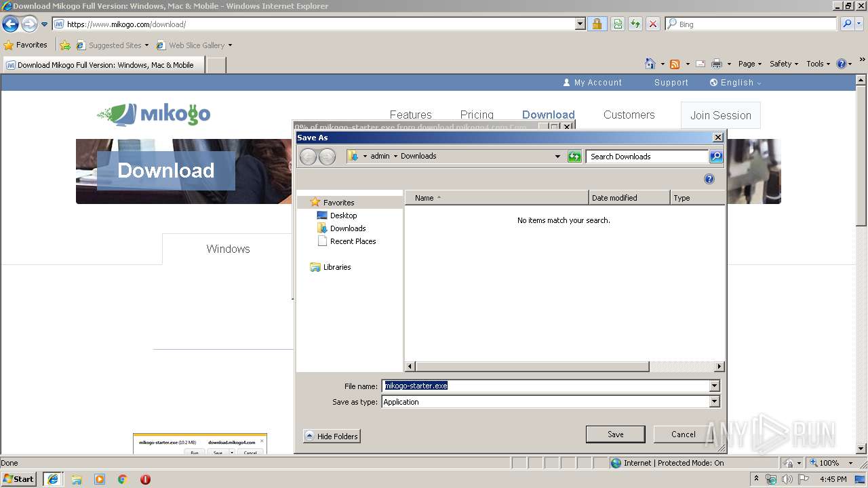Select Libraries in navigation pane

330,267
